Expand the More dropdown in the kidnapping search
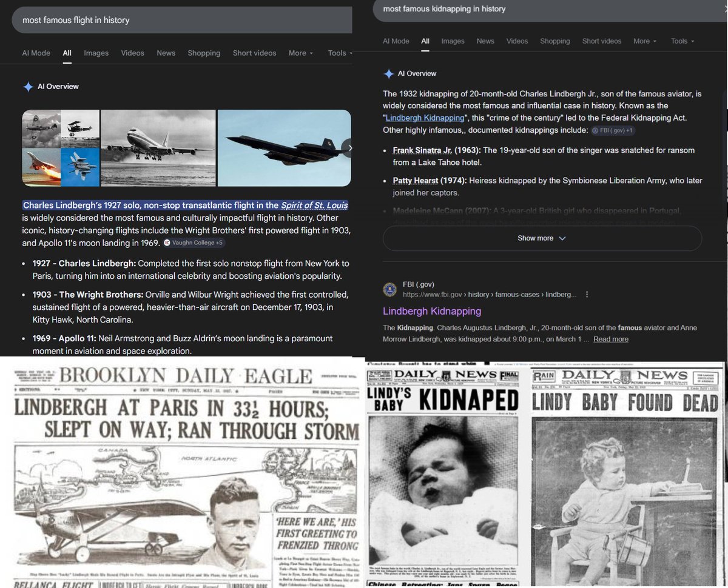The width and height of the screenshot is (728, 588). tap(645, 41)
